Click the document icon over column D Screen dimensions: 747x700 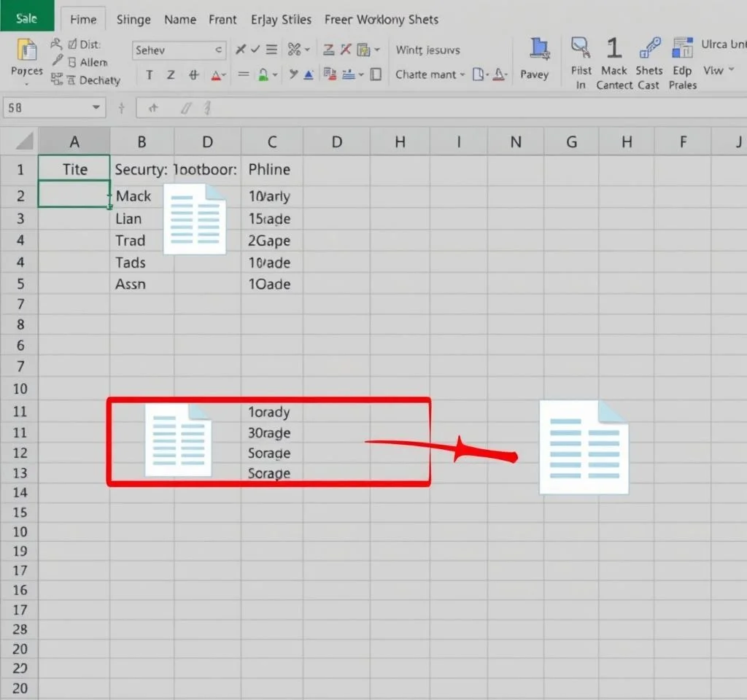click(195, 219)
